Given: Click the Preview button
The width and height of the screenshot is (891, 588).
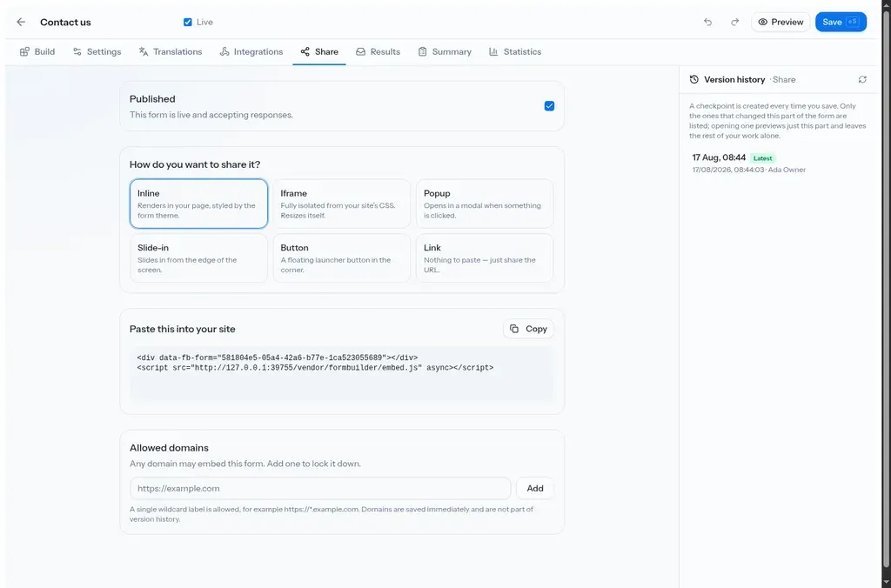Looking at the screenshot, I should point(780,22).
